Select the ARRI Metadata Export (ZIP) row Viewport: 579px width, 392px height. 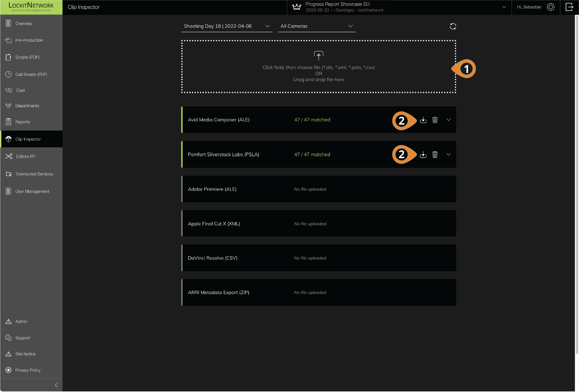[x=319, y=292]
